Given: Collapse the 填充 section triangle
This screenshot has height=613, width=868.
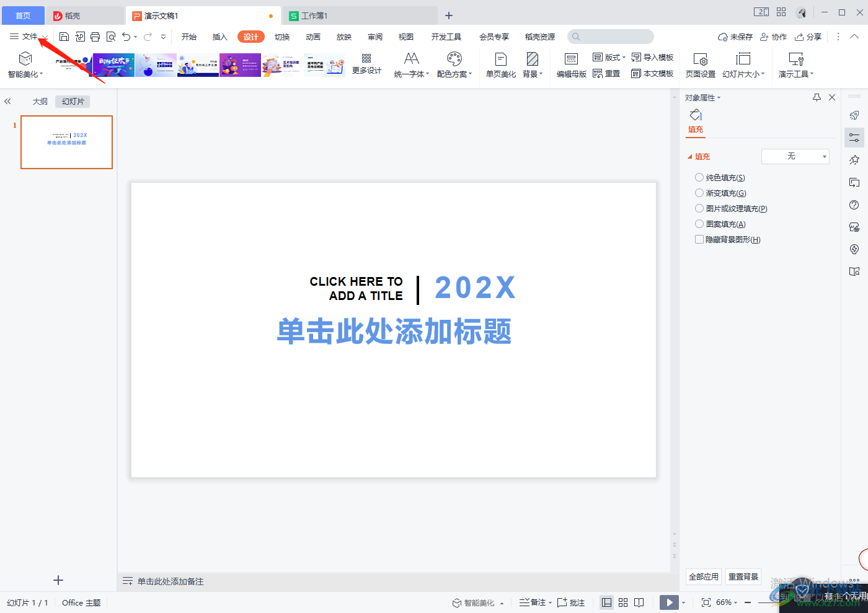Looking at the screenshot, I should pyautogui.click(x=689, y=157).
